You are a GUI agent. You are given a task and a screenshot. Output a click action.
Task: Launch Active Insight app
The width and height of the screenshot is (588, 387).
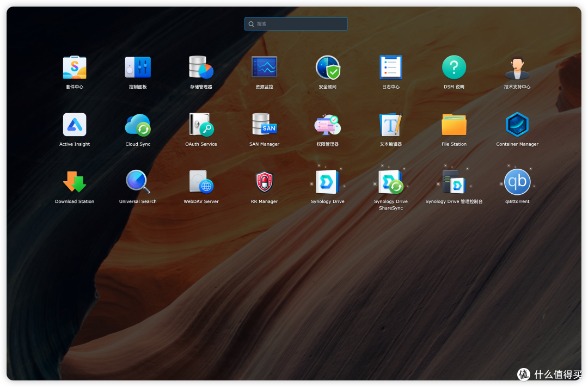(x=75, y=125)
